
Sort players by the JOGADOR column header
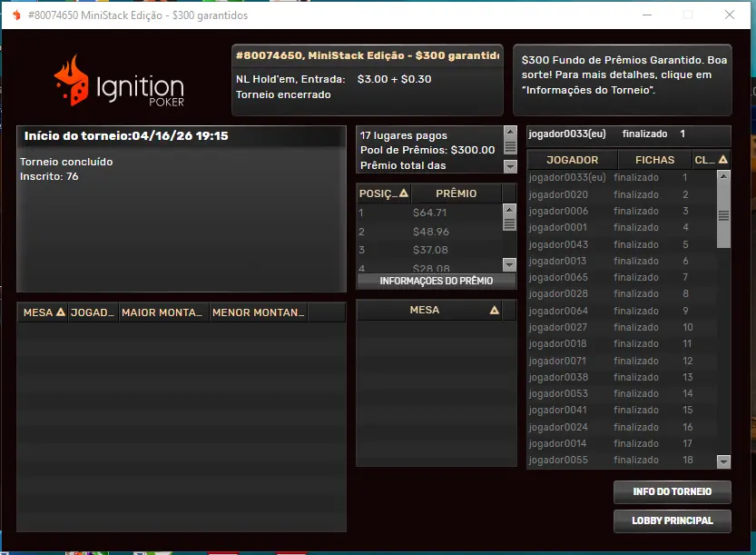tap(572, 160)
